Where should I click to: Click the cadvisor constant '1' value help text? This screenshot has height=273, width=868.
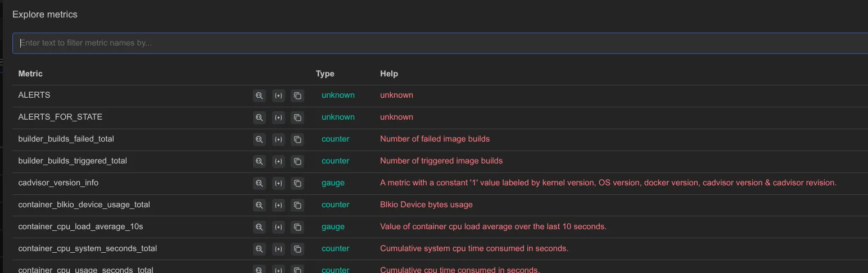(x=608, y=183)
